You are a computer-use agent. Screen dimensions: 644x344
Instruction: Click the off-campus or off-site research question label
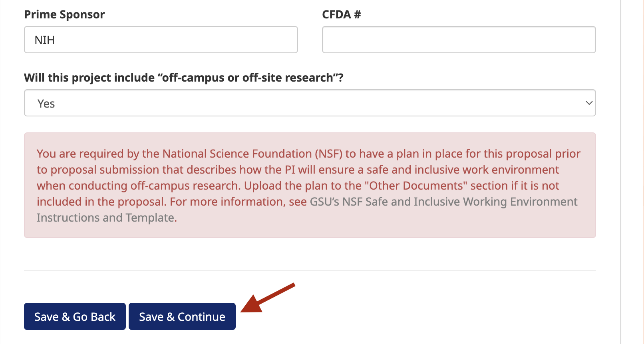183,78
